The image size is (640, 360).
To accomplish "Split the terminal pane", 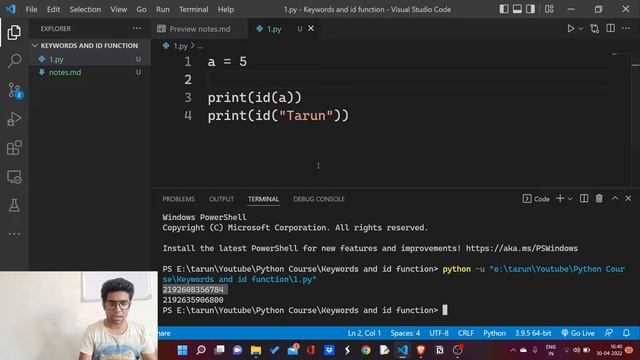I will [x=584, y=198].
